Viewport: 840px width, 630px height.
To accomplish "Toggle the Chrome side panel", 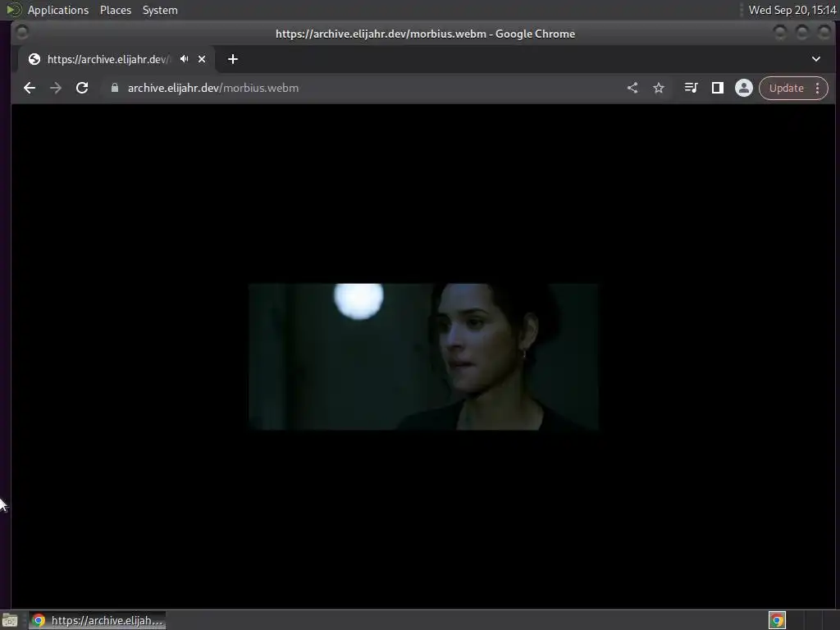I will [x=717, y=88].
